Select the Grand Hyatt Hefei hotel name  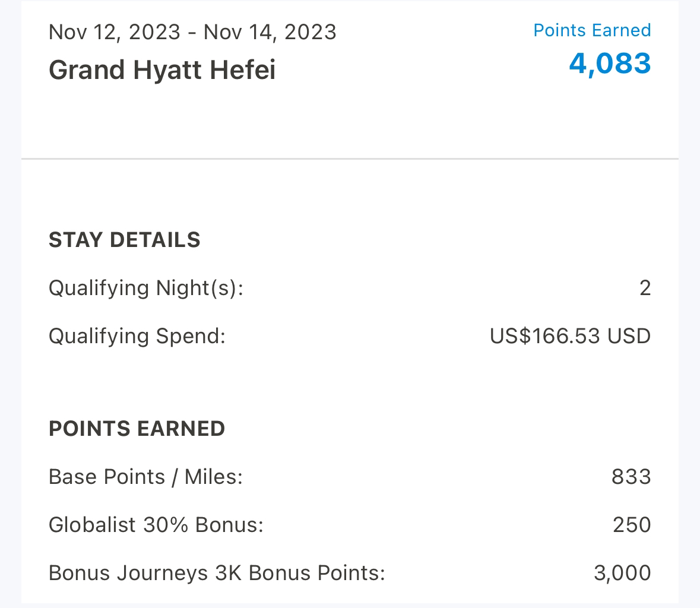pyautogui.click(x=162, y=70)
